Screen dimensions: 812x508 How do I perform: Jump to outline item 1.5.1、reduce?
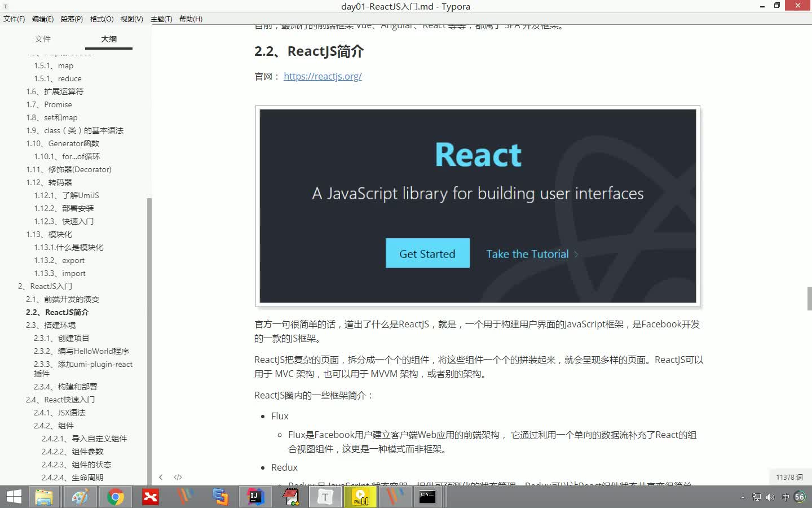click(x=58, y=78)
